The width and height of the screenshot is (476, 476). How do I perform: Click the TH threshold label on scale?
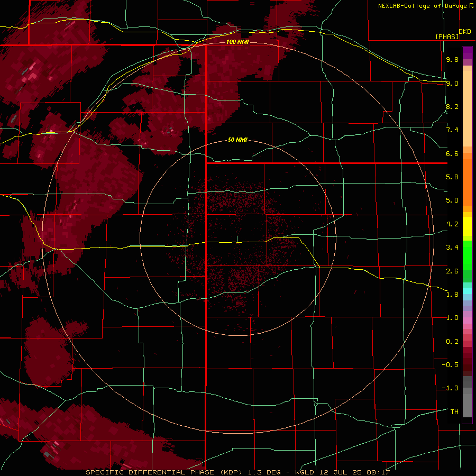coord(454,411)
